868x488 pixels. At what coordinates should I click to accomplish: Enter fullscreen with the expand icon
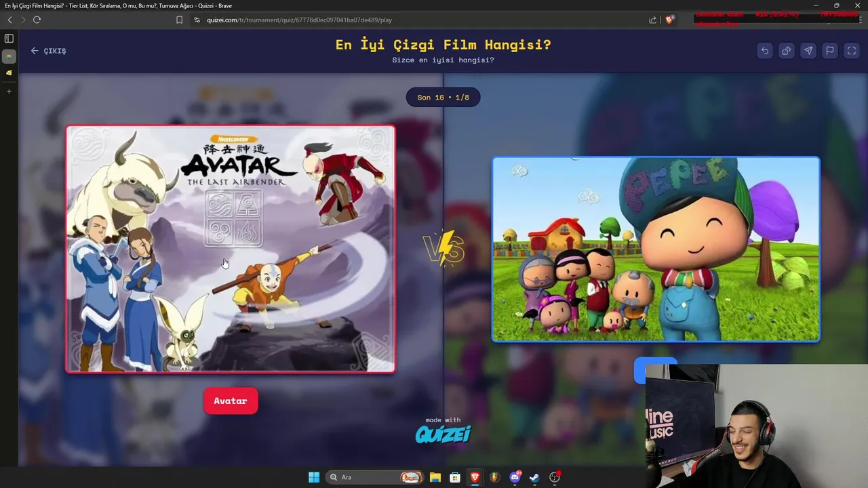(851, 51)
